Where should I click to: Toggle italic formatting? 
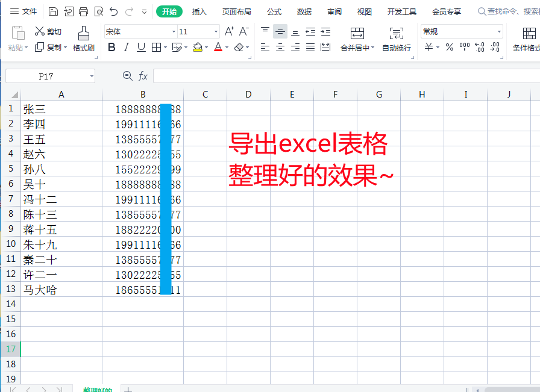tap(126, 47)
